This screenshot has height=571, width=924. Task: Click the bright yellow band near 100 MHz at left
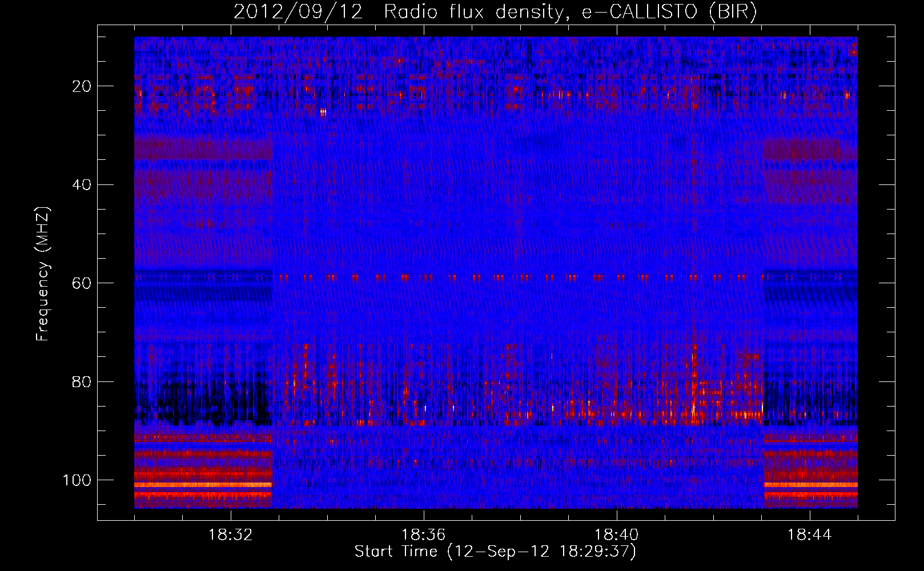pyautogui.click(x=203, y=485)
